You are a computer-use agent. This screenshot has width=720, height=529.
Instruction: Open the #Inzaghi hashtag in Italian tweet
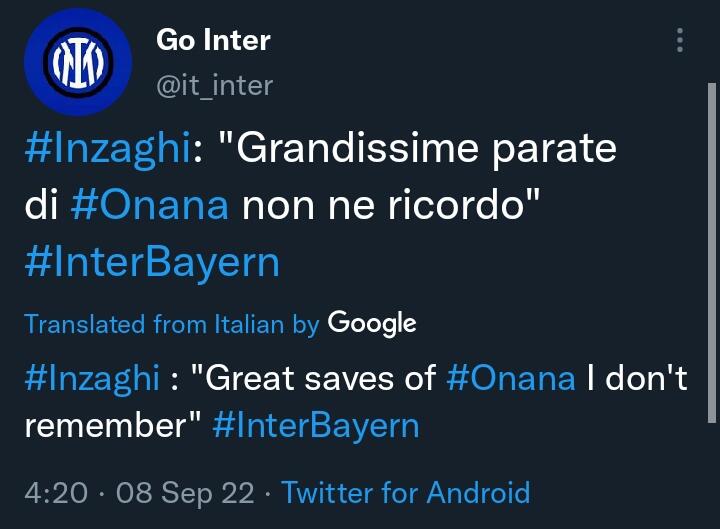click(107, 149)
